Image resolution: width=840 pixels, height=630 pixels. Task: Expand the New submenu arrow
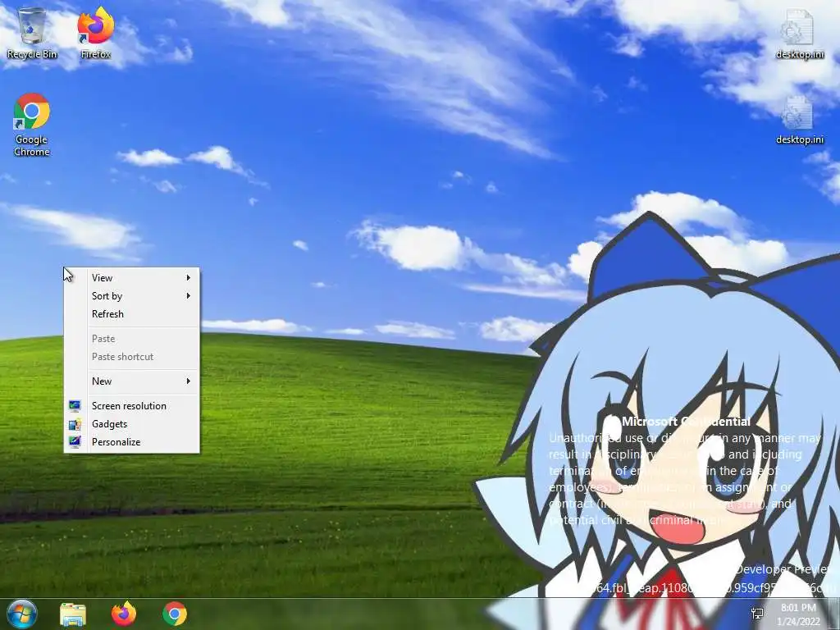[x=189, y=381]
